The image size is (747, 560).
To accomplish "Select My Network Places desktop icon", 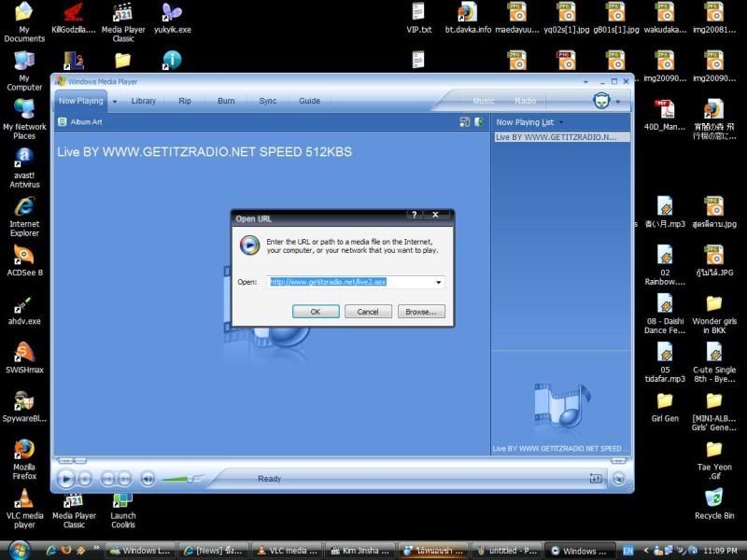I will [24, 119].
